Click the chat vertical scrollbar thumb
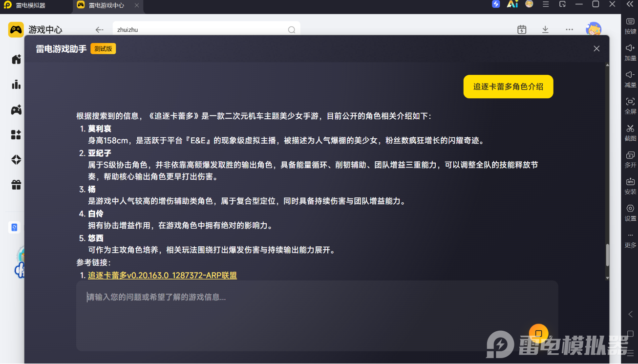This screenshot has width=638, height=364. tap(607, 255)
